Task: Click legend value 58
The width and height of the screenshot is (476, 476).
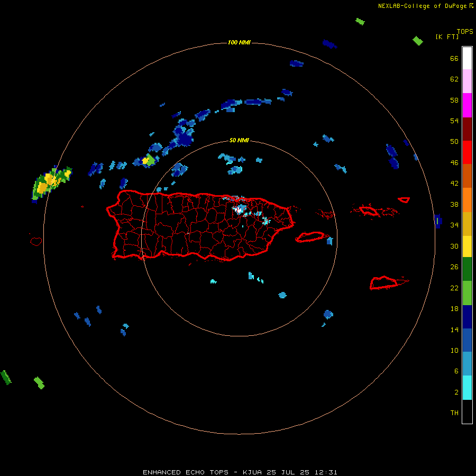Action: point(454,100)
